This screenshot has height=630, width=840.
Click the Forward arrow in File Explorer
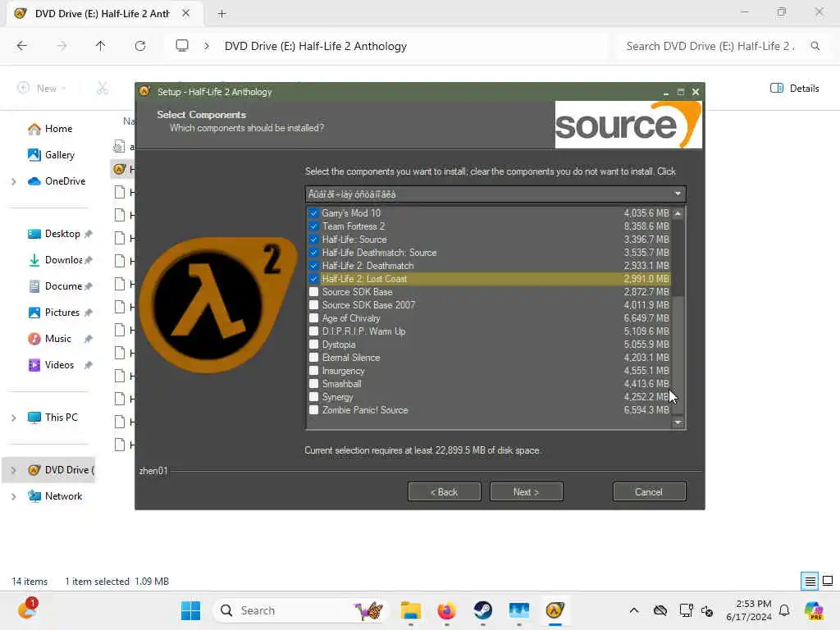[62, 46]
